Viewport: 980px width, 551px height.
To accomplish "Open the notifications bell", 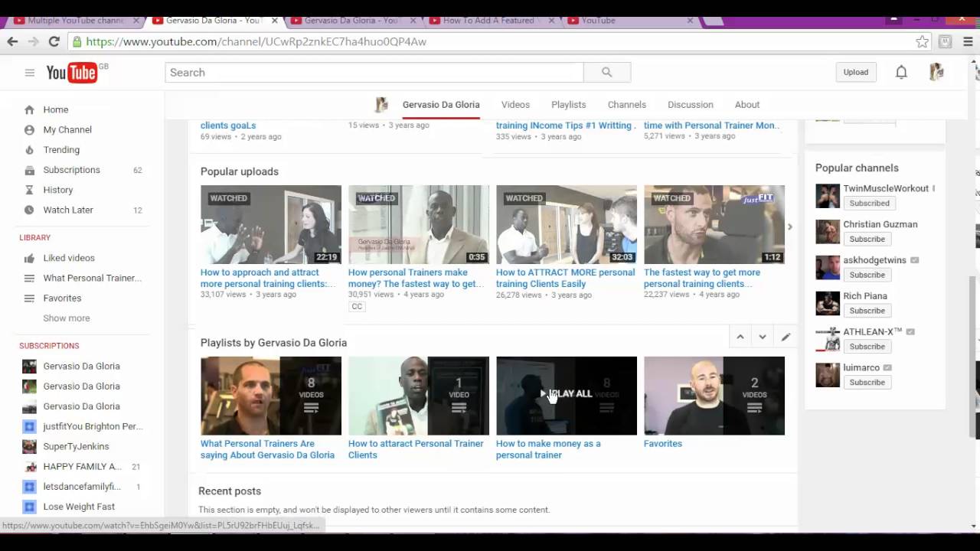I will click(x=901, y=72).
